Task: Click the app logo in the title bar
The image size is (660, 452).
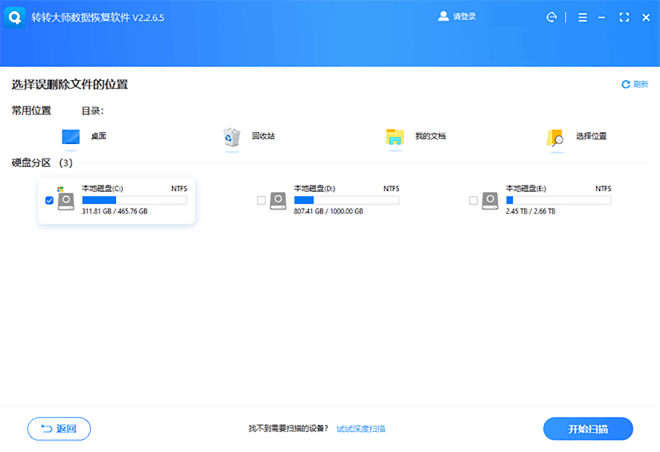Action: pyautogui.click(x=17, y=17)
